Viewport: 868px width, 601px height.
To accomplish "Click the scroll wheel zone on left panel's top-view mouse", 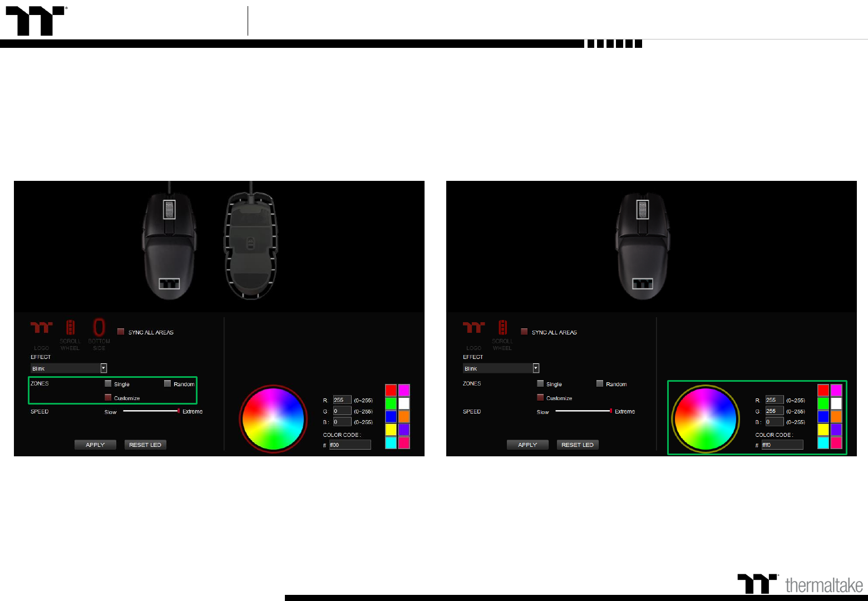I will 169,210.
